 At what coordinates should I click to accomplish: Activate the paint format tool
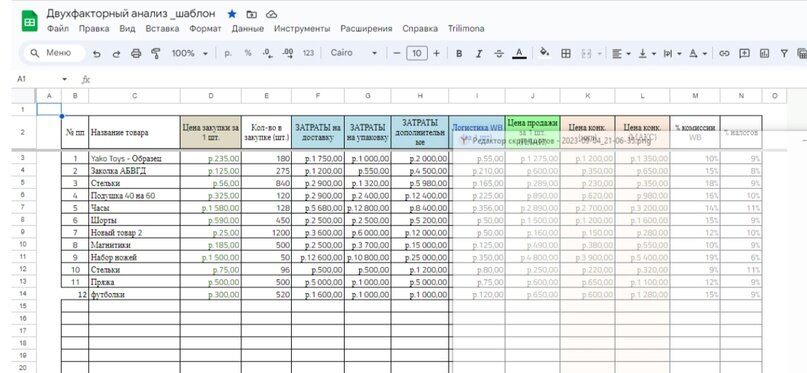click(x=155, y=54)
